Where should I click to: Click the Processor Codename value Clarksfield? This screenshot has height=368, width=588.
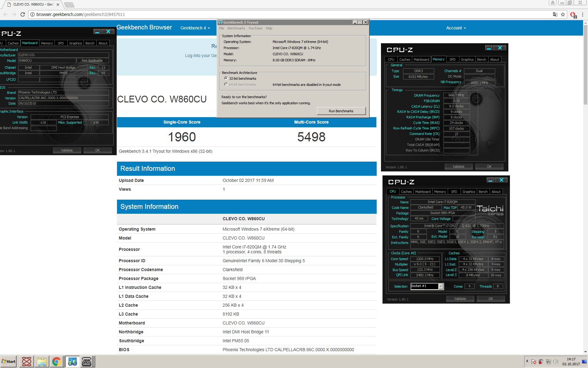(232, 270)
